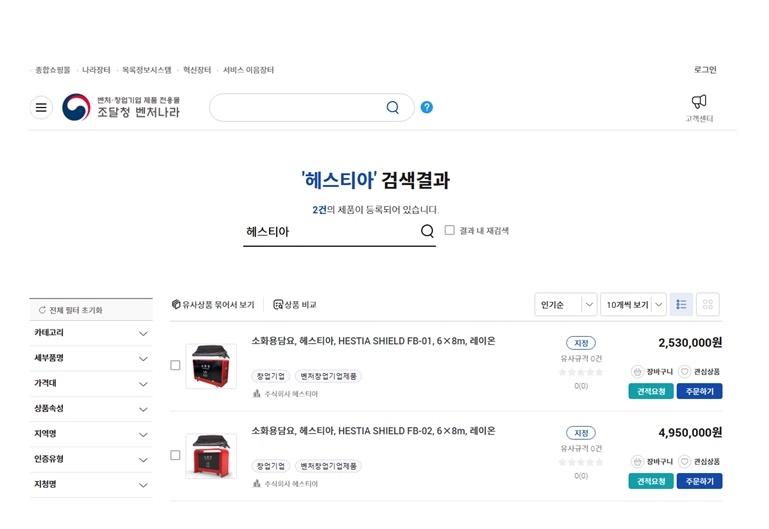Go to 목록정보시스템 top link

147,70
